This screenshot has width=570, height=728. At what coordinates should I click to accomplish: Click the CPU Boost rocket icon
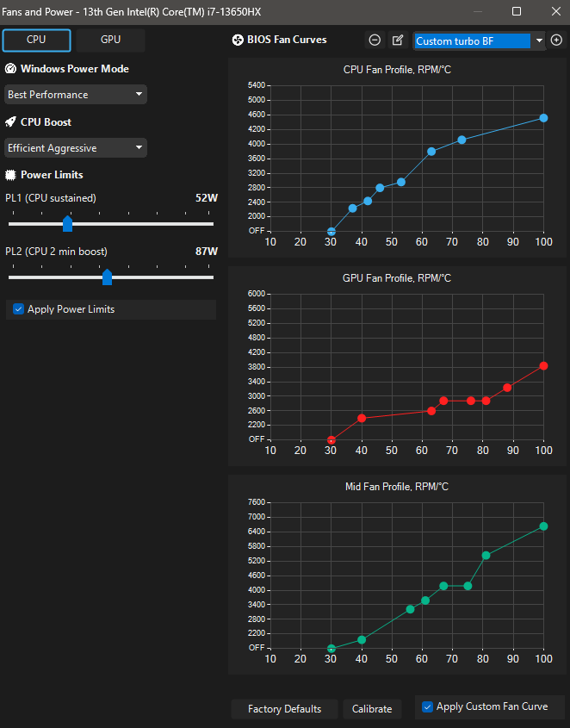[10, 122]
